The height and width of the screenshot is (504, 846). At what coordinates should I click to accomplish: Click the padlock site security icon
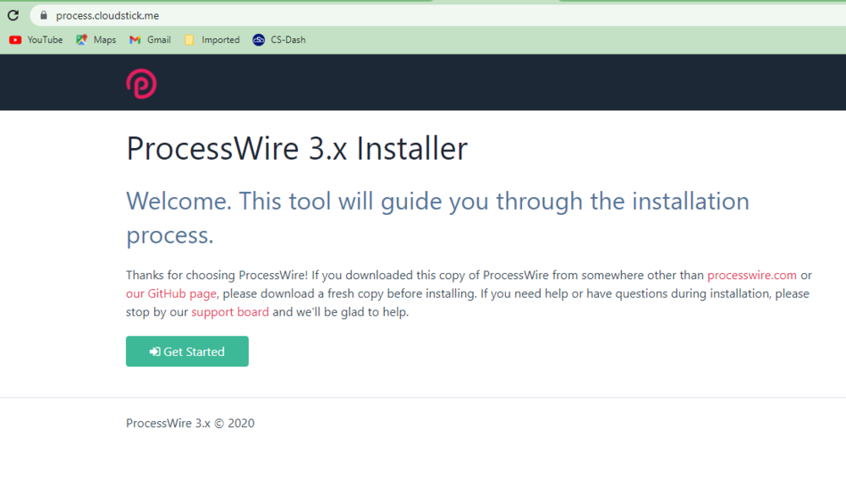coord(43,15)
